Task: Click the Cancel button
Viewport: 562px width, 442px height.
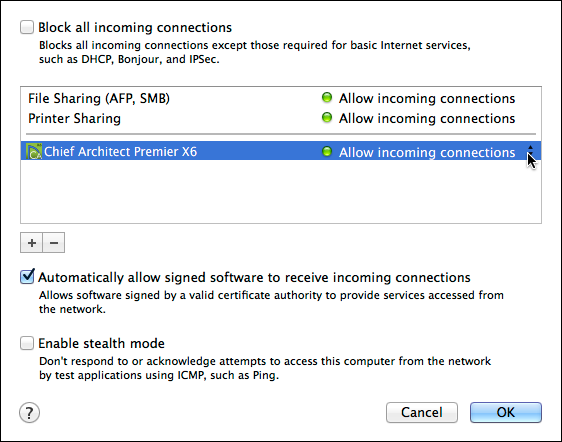Action: tap(422, 413)
